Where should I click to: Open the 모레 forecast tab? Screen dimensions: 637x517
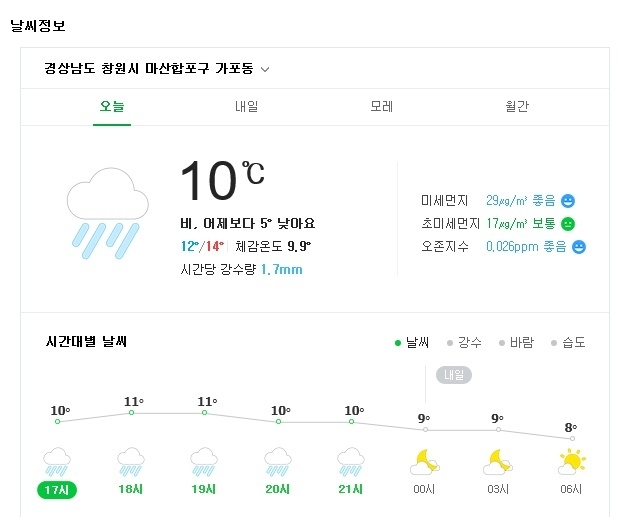381,106
